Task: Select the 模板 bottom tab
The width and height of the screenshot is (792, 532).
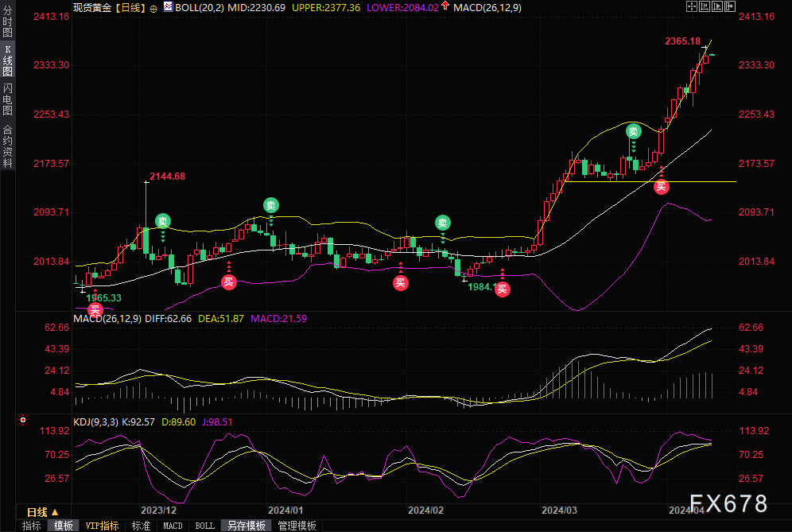Action: point(63,526)
